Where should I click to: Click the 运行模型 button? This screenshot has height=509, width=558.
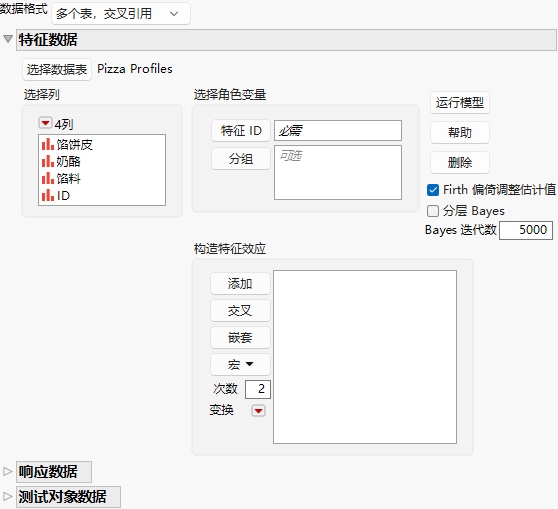(460, 103)
